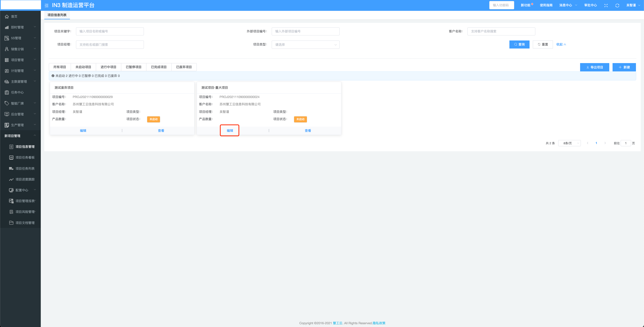Open the 项目类型 dropdown selector
Viewport: 644px width, 327px height.
(305, 44)
